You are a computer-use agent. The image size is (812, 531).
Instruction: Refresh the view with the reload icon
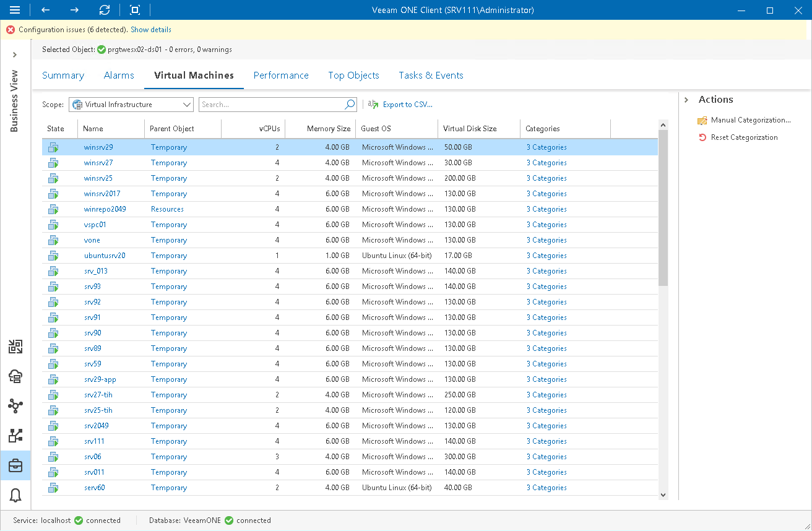(x=105, y=10)
